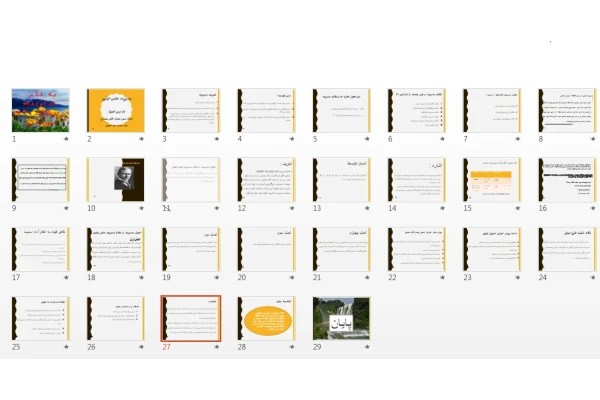This screenshot has height=400, width=600.
Task: Click the transition star under slide 5
Action: (x=367, y=139)
